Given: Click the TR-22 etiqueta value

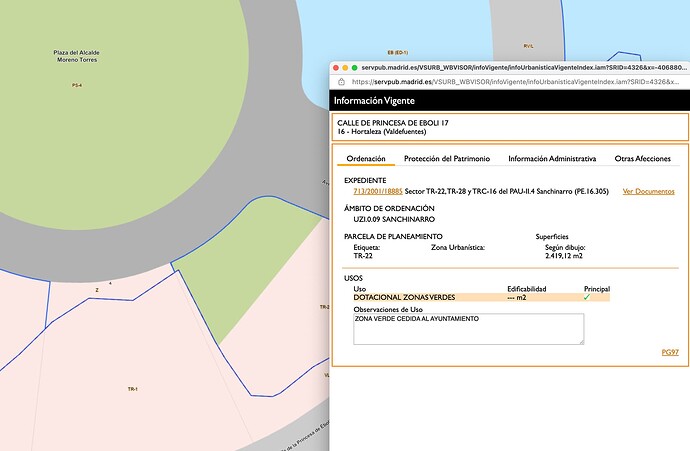Looking at the screenshot, I should click(363, 256).
